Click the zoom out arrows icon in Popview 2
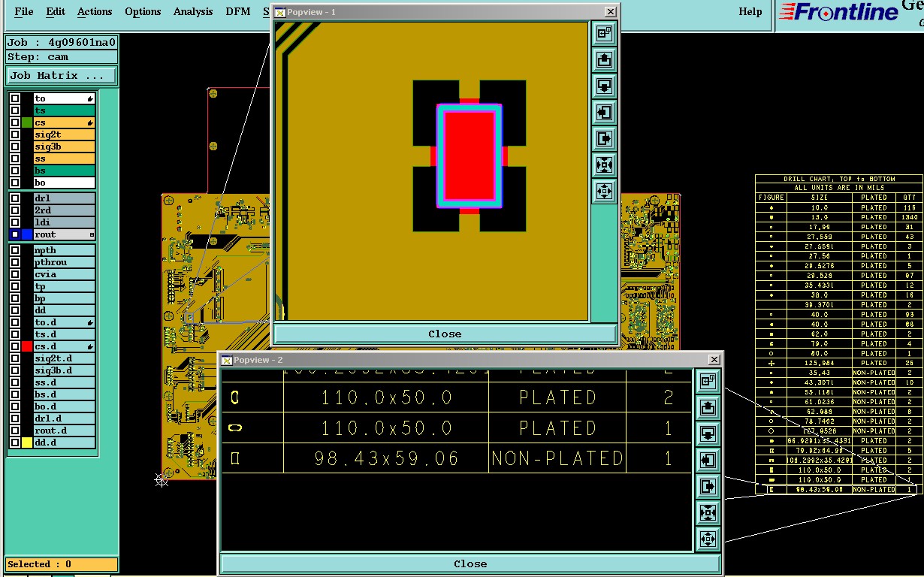Image resolution: width=924 pixels, height=577 pixels. (x=708, y=539)
